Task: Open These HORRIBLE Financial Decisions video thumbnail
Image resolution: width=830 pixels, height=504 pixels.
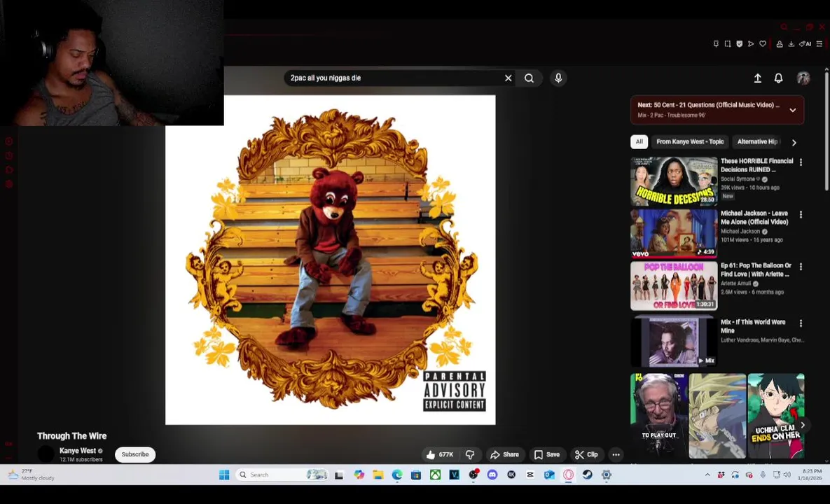Action: click(x=673, y=181)
